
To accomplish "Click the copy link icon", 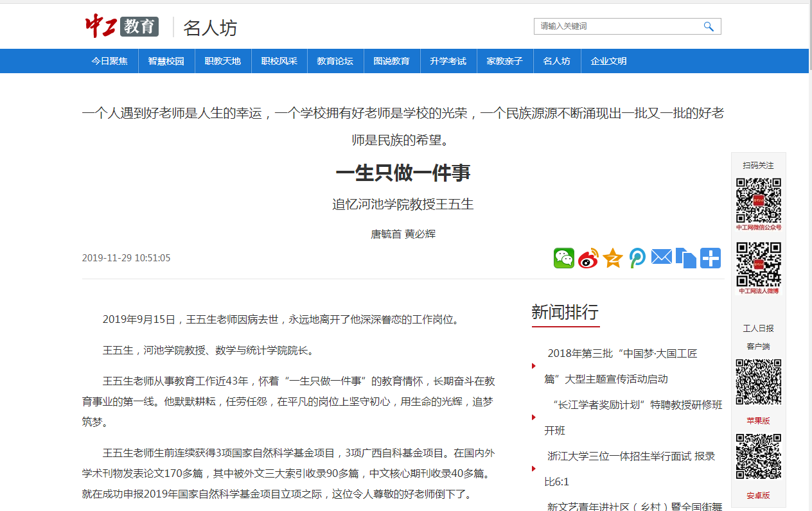I will (x=685, y=258).
